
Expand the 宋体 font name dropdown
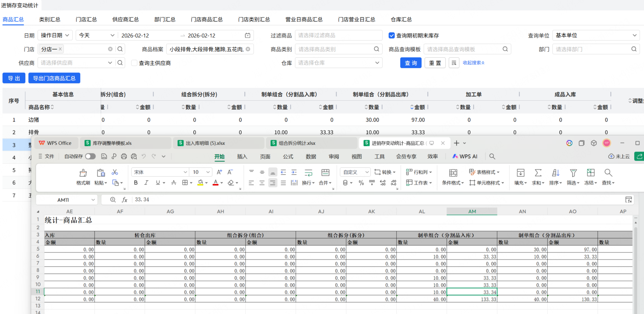pyautogui.click(x=185, y=172)
